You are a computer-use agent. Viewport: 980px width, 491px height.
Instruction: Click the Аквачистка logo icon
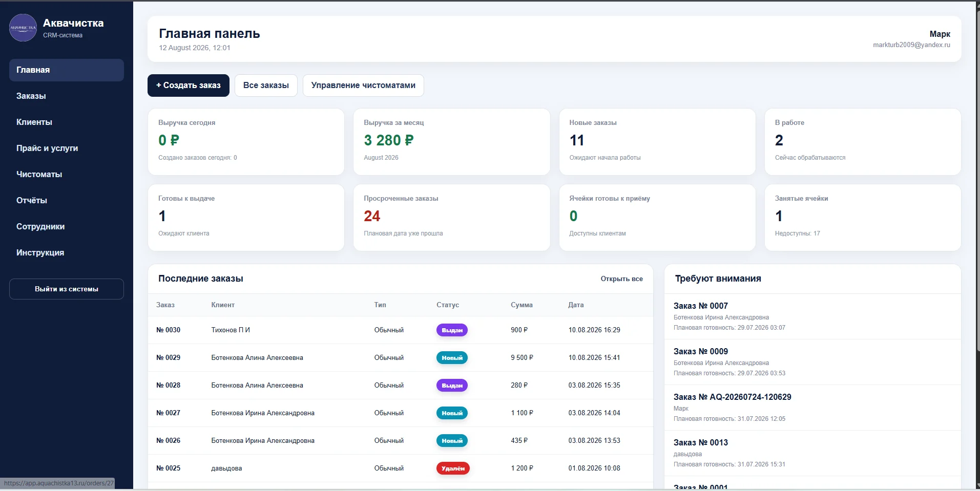(x=23, y=28)
